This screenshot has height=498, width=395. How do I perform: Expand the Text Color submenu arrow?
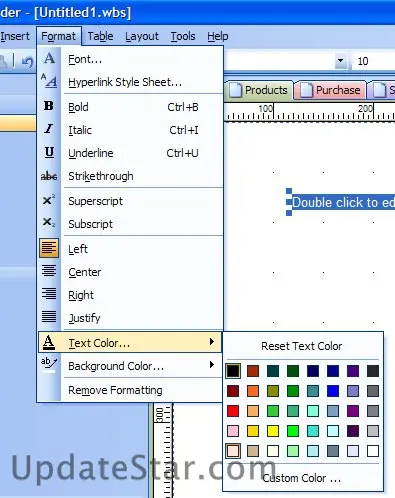[212, 341]
